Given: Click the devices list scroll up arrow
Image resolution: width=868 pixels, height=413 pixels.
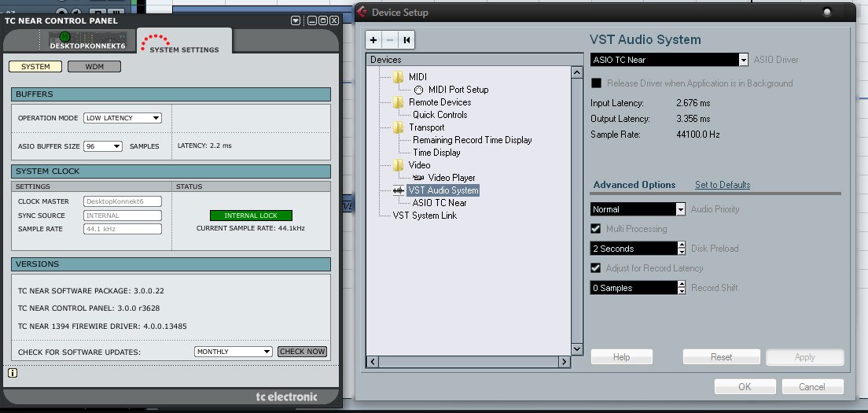Looking at the screenshot, I should pyautogui.click(x=577, y=72).
